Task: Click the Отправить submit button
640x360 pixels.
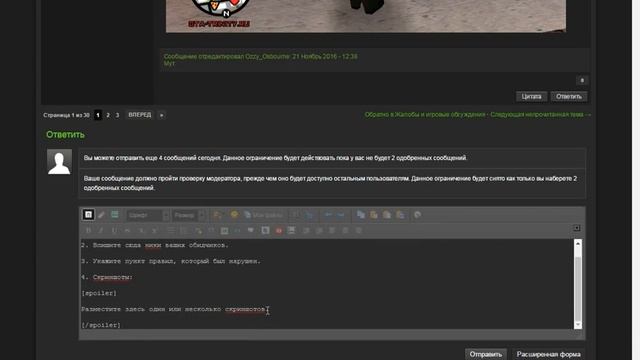Action: click(486, 354)
